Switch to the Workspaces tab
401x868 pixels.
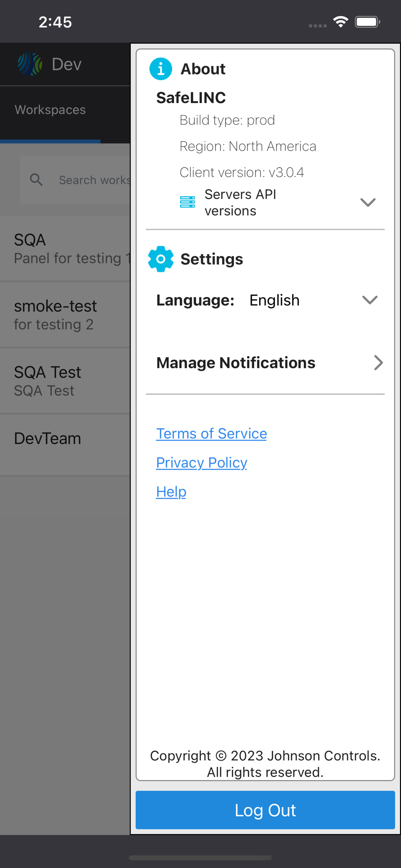point(50,110)
